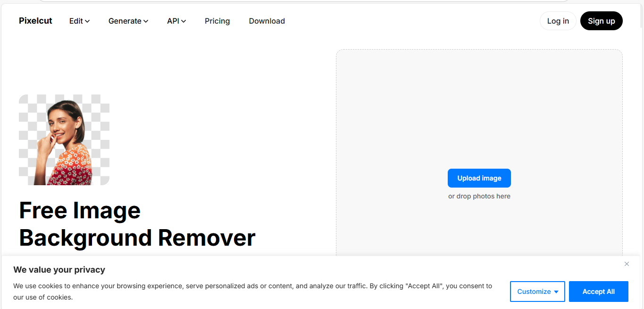Click the Log in button
Image resolution: width=644 pixels, height=309 pixels.
tap(558, 21)
